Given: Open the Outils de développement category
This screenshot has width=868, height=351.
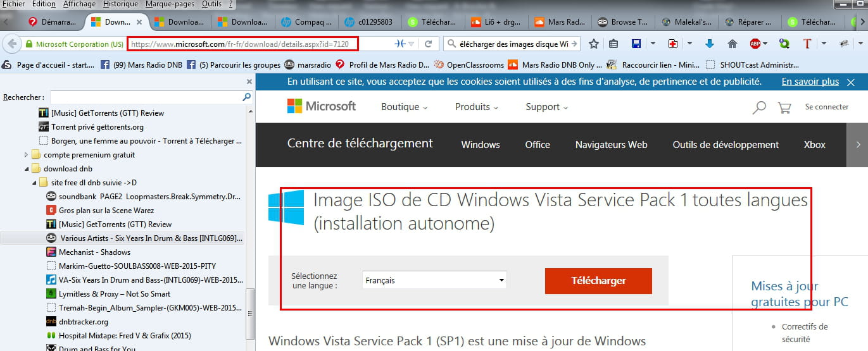Looking at the screenshot, I should (x=726, y=145).
